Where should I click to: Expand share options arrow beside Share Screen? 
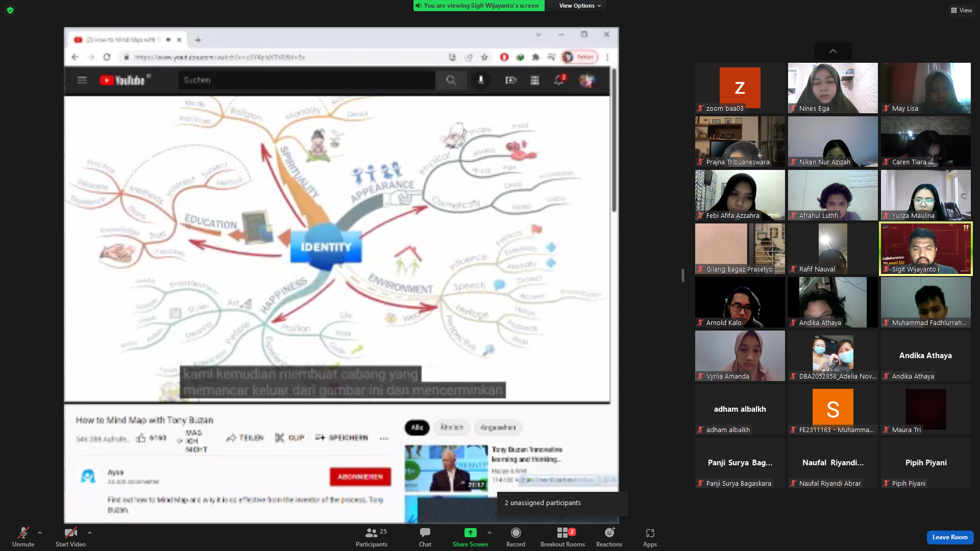pyautogui.click(x=489, y=533)
